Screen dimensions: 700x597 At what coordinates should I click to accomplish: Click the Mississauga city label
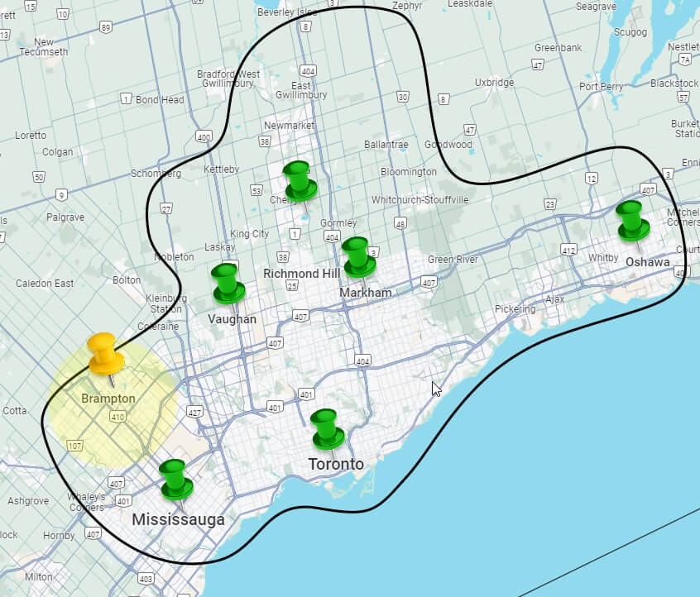178,520
